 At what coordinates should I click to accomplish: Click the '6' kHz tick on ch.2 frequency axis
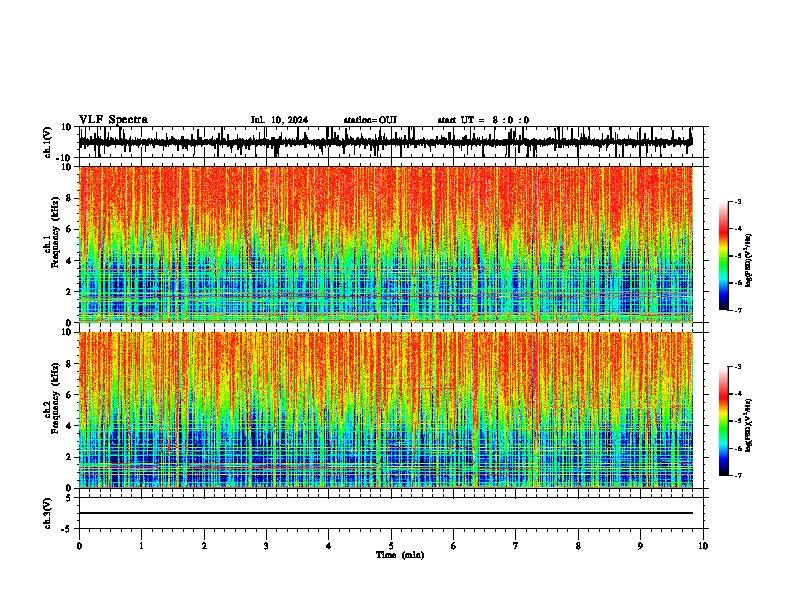70,394
